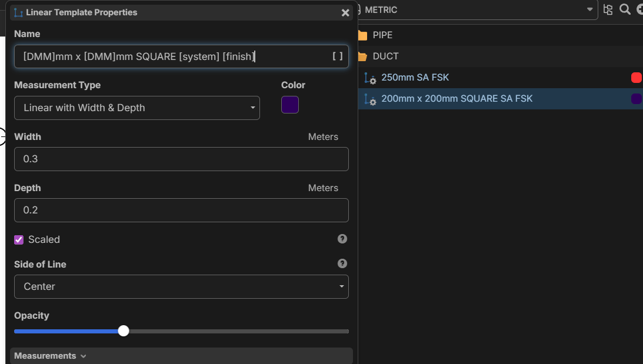Image resolution: width=643 pixels, height=364 pixels.
Task: Open the Measurement Type dropdown
Action: [x=136, y=108]
